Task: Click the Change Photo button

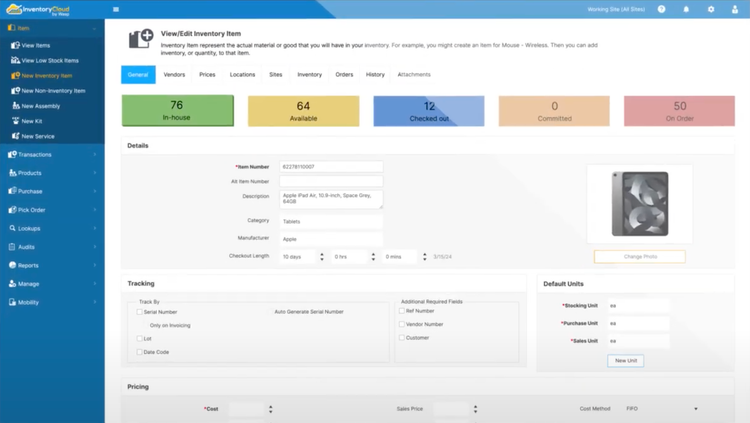Action: coord(640,256)
